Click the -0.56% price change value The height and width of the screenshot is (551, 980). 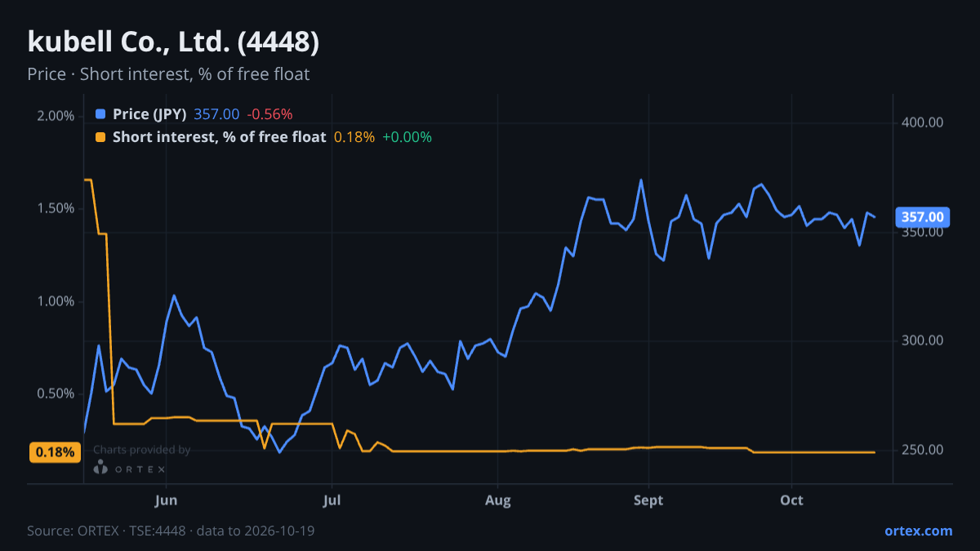[x=269, y=114]
